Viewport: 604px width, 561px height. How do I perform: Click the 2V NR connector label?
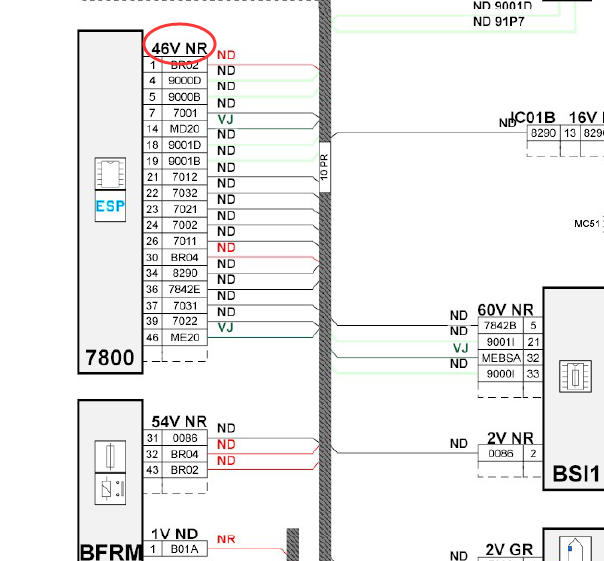(x=510, y=438)
